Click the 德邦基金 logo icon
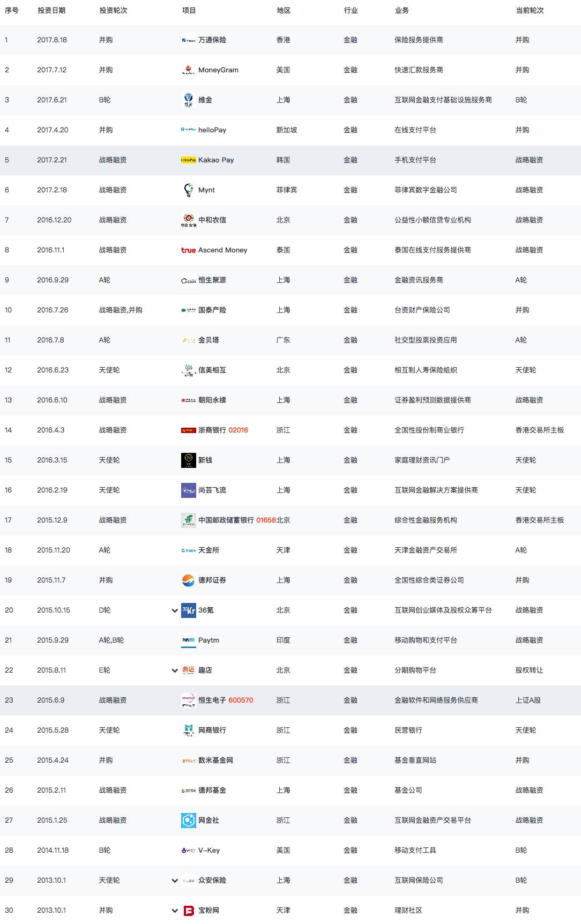Screen dimensions: 581x924 tap(188, 791)
